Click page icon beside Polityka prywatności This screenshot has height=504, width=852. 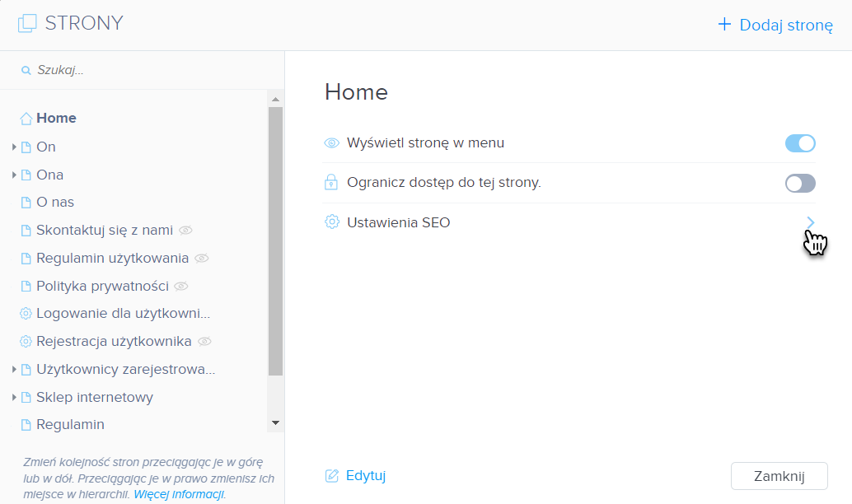click(26, 287)
